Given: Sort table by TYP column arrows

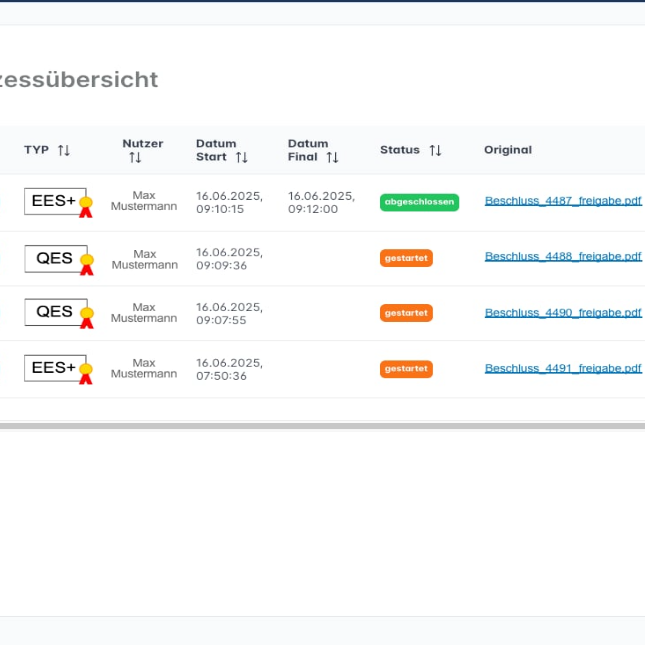Looking at the screenshot, I should 64,150.
